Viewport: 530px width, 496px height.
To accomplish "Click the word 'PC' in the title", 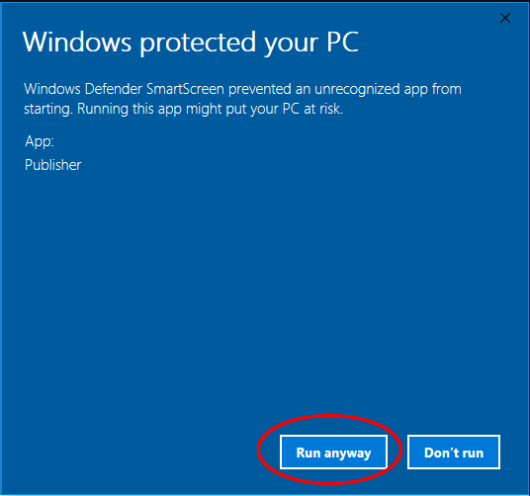I will click(x=342, y=42).
